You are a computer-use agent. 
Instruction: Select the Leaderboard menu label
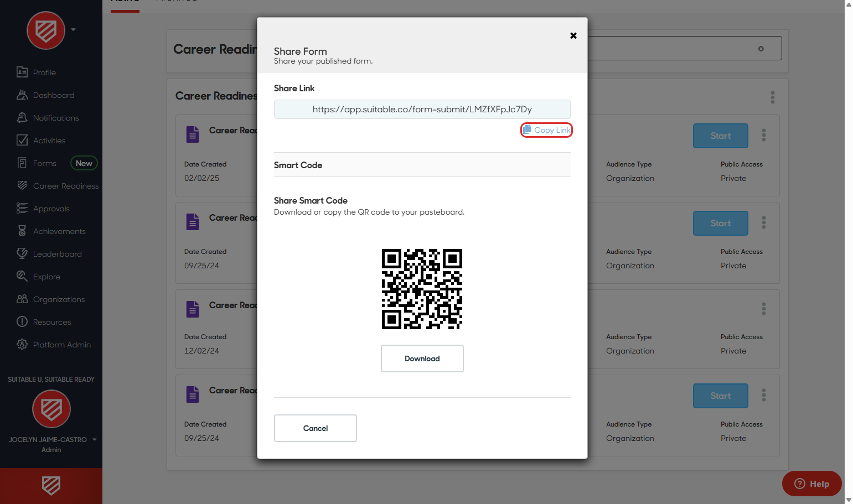(58, 254)
